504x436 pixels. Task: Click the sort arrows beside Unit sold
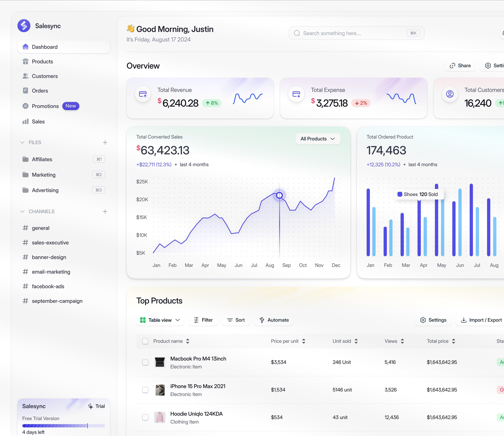(x=356, y=341)
